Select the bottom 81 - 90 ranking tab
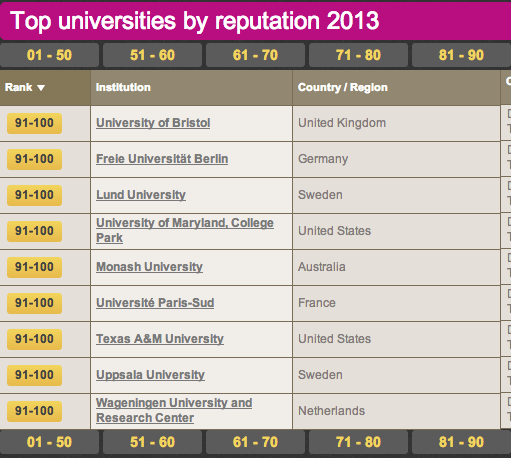The width and height of the screenshot is (511, 458). (461, 442)
